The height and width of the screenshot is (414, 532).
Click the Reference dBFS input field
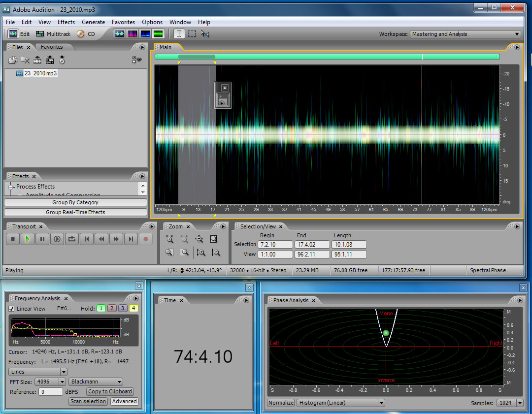tap(51, 392)
